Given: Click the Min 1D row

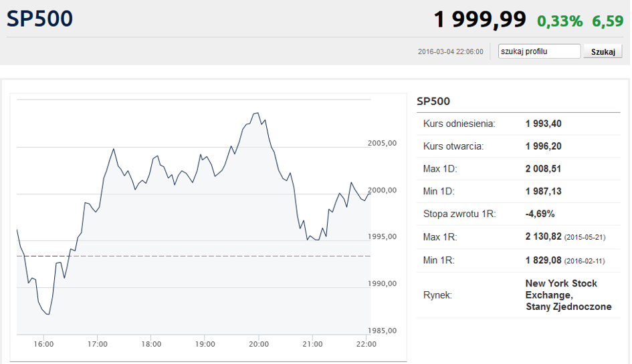Looking at the screenshot, I should tap(518, 191).
